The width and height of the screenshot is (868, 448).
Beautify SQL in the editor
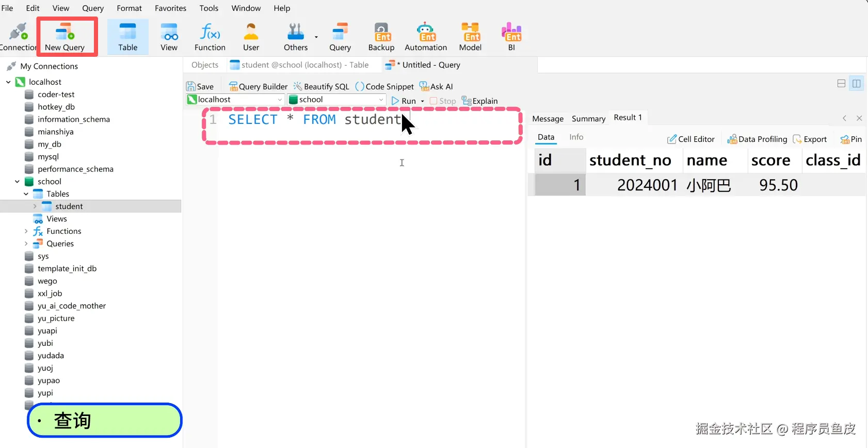[x=322, y=87]
